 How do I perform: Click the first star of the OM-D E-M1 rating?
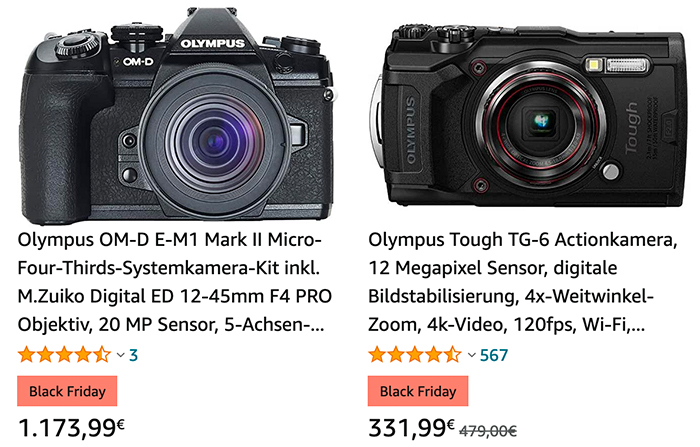[28, 355]
